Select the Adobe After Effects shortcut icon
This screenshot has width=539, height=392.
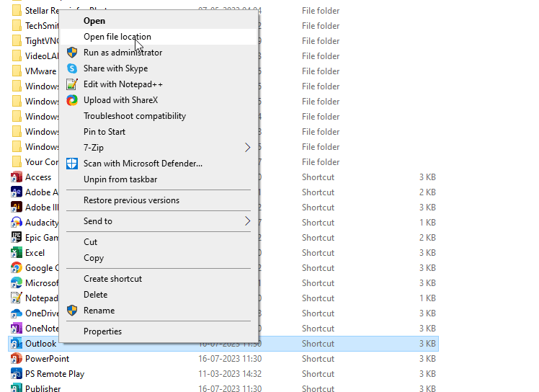(16, 192)
